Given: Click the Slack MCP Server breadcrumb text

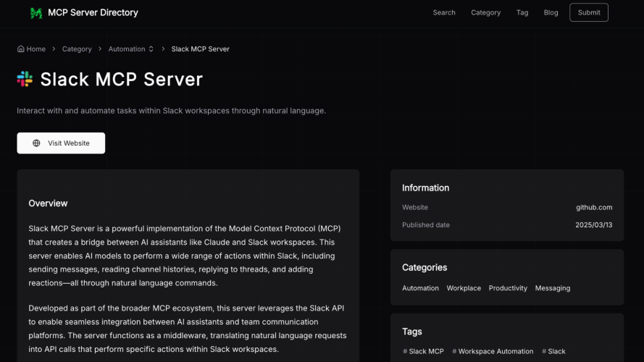Looking at the screenshot, I should click(x=200, y=49).
